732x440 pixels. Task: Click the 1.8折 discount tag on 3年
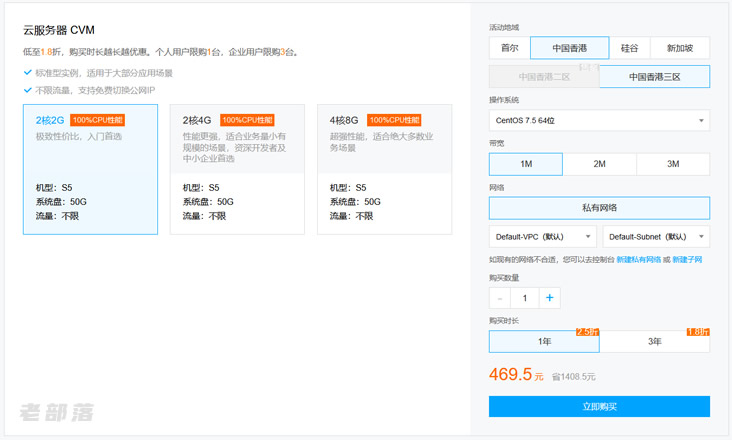(698, 332)
